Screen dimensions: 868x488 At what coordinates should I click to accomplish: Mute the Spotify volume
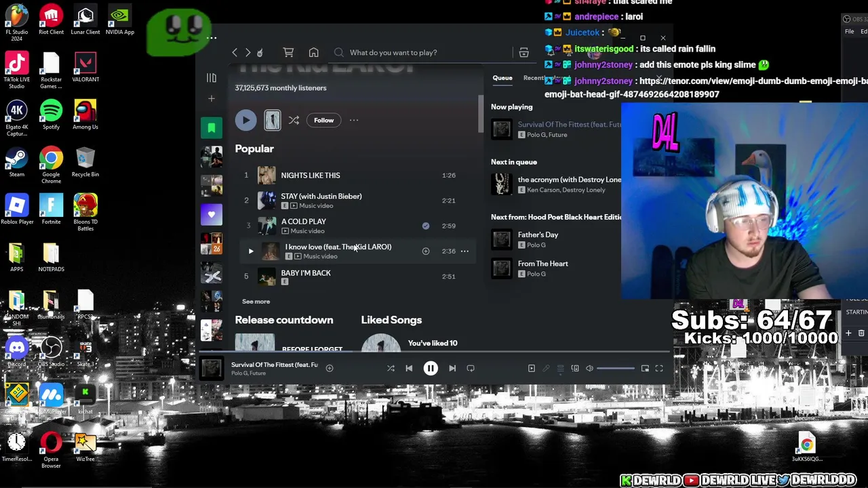click(589, 368)
